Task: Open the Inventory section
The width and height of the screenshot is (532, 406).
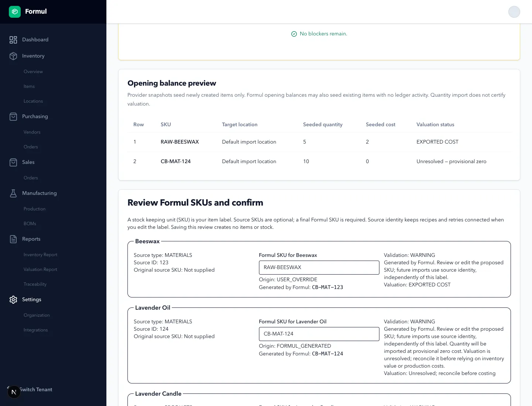Action: tap(33, 56)
